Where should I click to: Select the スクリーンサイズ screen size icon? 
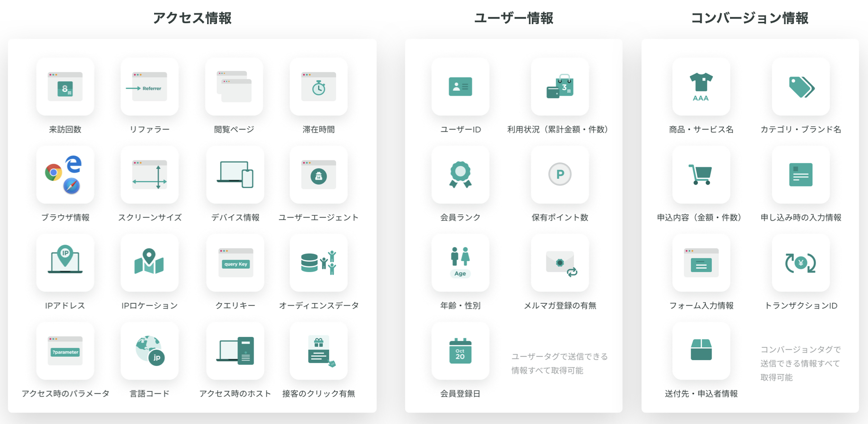click(149, 175)
